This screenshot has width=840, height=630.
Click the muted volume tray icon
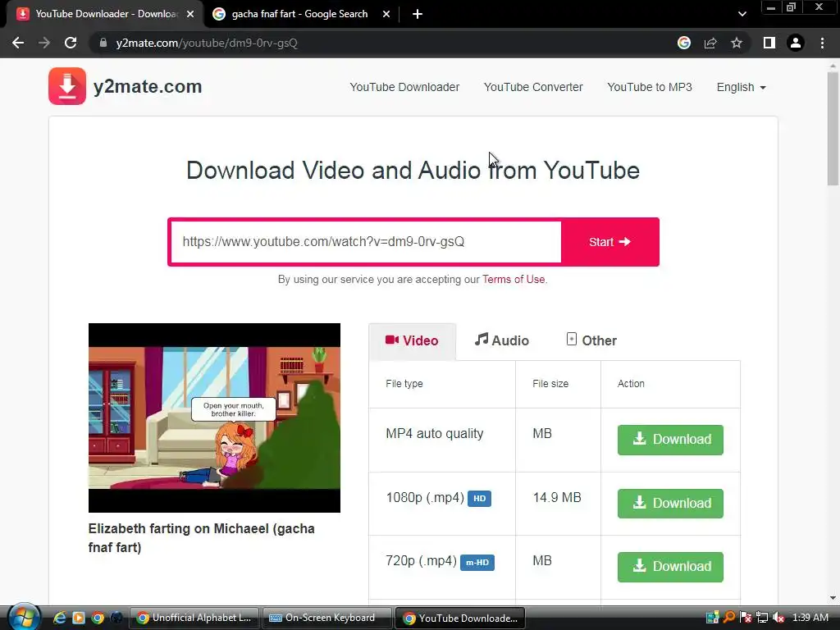(779, 618)
